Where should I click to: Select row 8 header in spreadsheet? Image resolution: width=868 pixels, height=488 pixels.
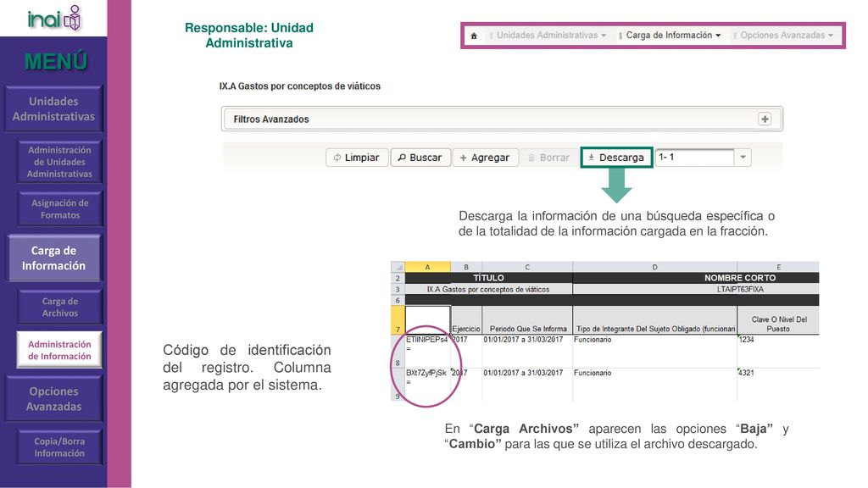(x=398, y=351)
